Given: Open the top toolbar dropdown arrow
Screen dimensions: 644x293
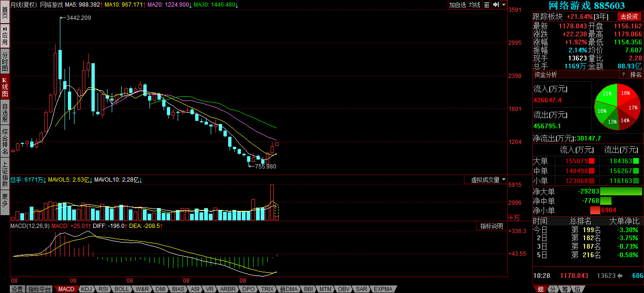Looking at the screenshot, I should coord(504,5).
